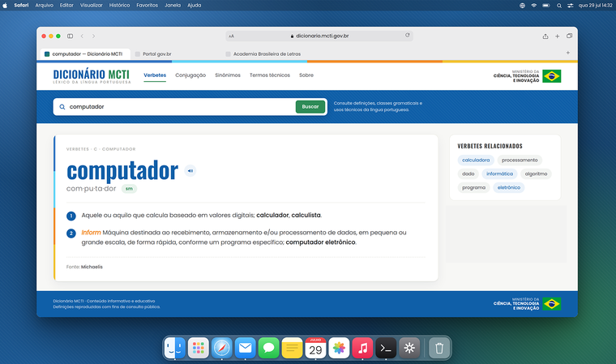The width and height of the screenshot is (616, 364).
Task: Click the Wi-Fi icon in the menu bar
Action: click(533, 6)
